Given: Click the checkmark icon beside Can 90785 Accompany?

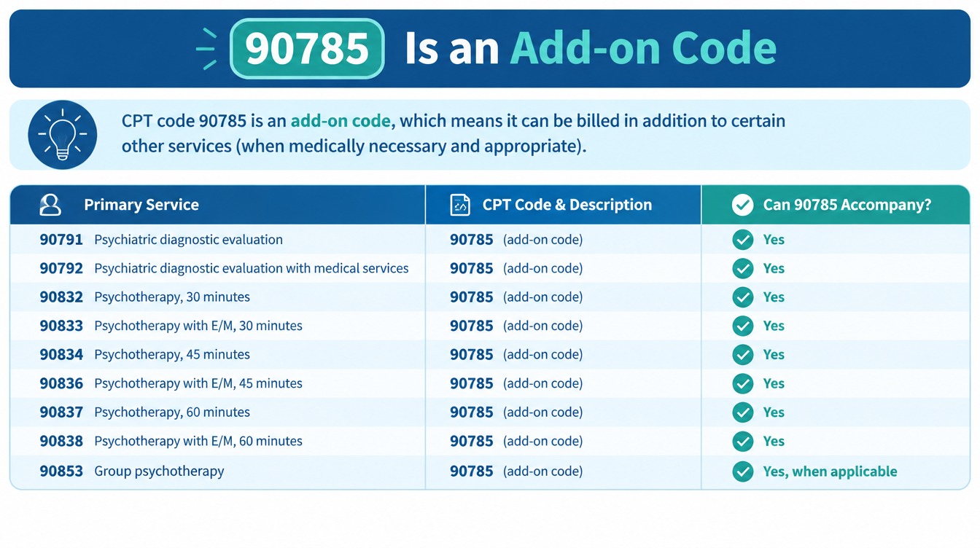Looking at the screenshot, I should point(742,205).
